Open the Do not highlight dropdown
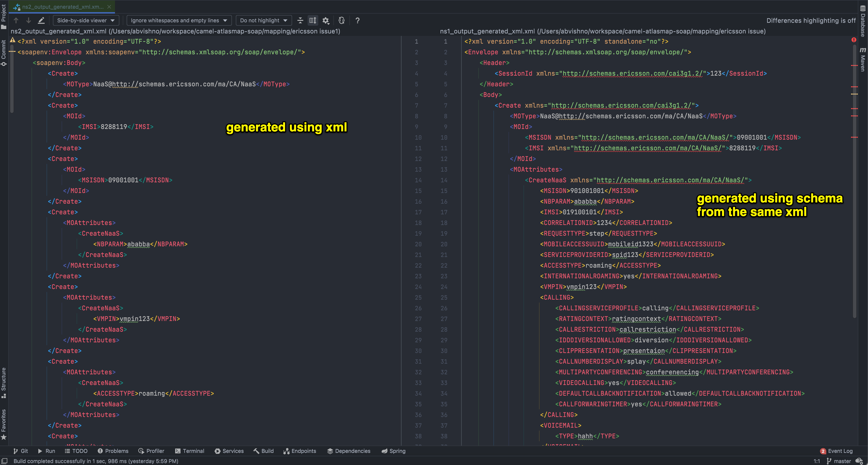868x465 pixels. 263,20
